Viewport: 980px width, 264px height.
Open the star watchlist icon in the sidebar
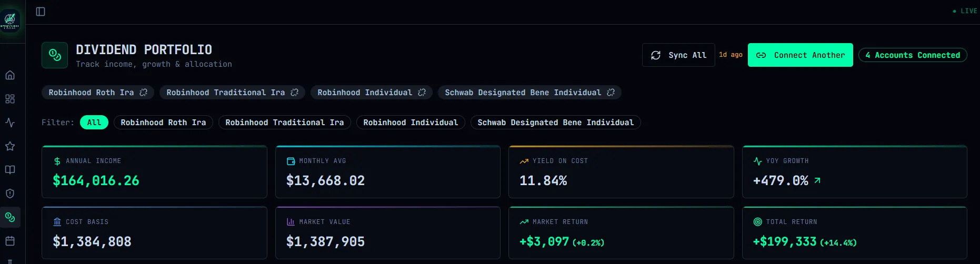pos(10,146)
